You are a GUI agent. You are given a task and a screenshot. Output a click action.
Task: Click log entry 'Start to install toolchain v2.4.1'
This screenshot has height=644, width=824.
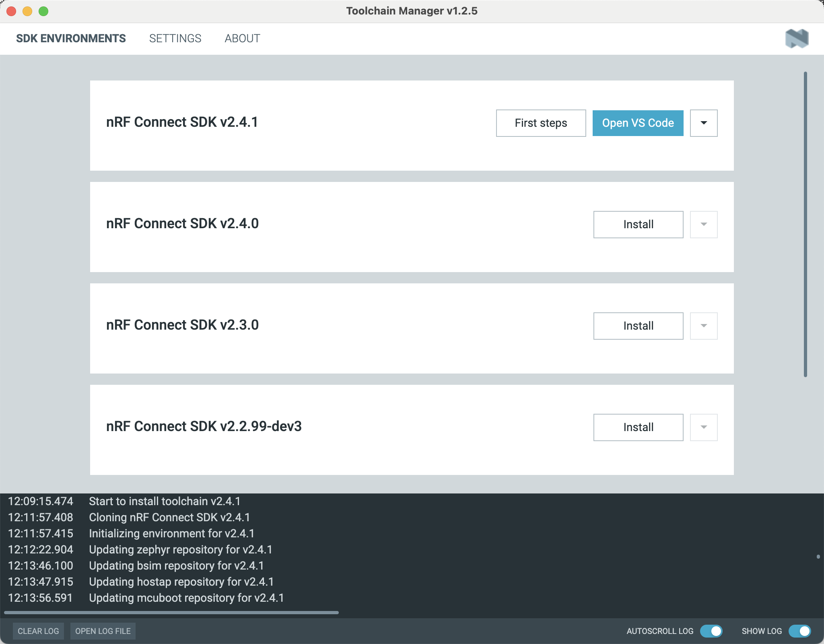tap(165, 501)
